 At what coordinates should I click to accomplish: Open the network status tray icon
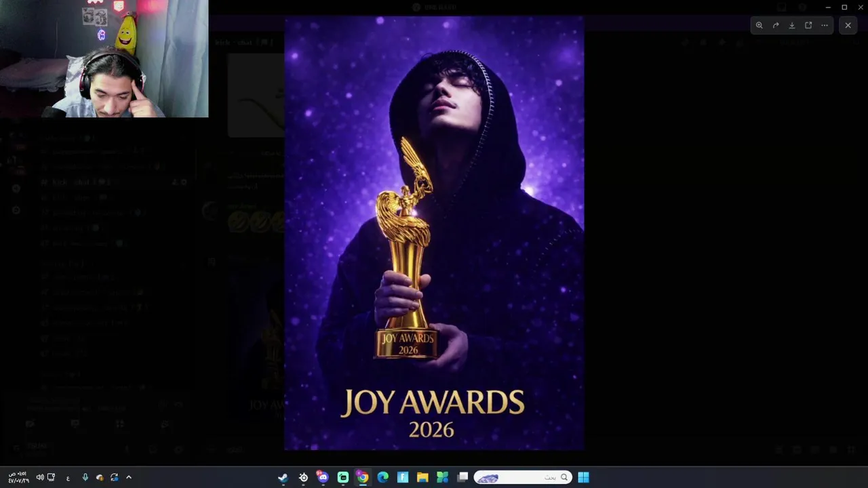point(51,477)
